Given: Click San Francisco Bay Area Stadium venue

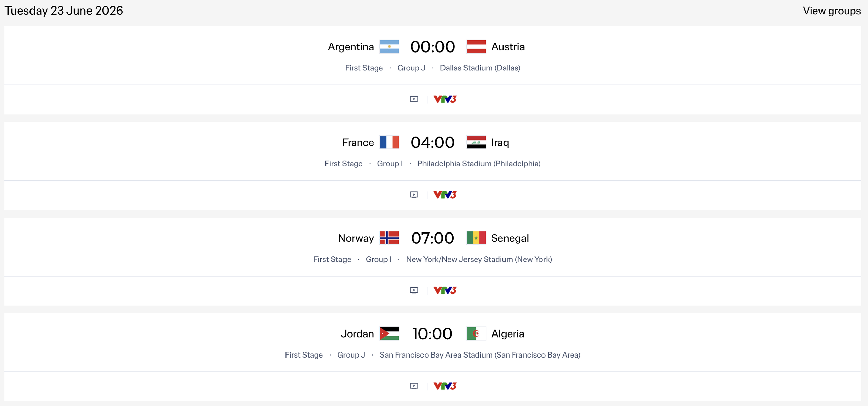Looking at the screenshot, I should (x=480, y=355).
